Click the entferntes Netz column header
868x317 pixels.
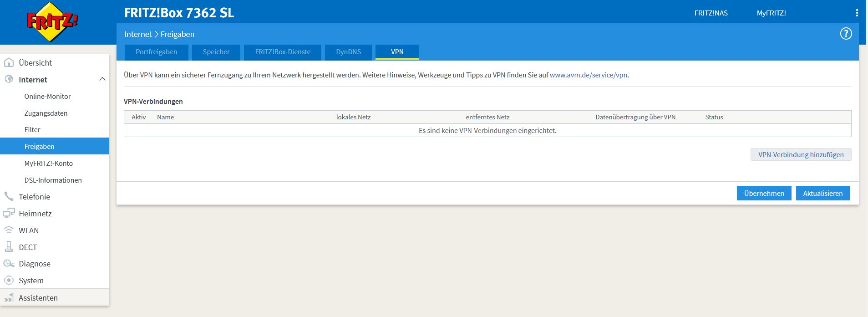[x=487, y=117]
